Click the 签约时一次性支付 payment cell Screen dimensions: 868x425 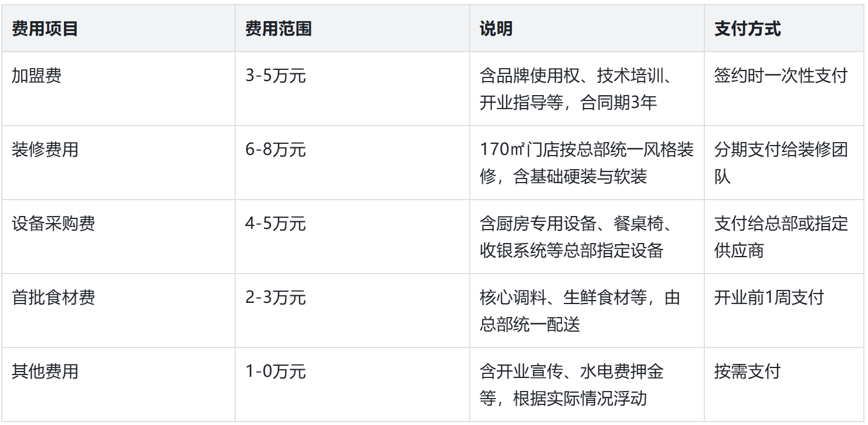point(781,76)
